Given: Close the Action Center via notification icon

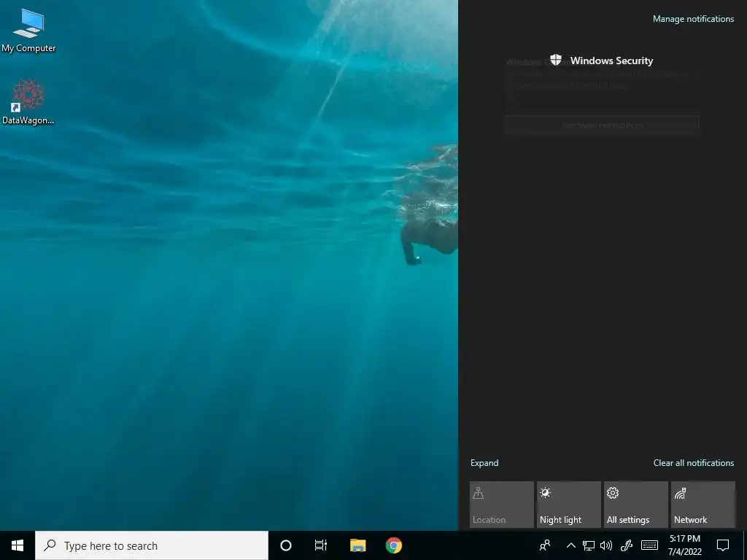Looking at the screenshot, I should point(723,545).
